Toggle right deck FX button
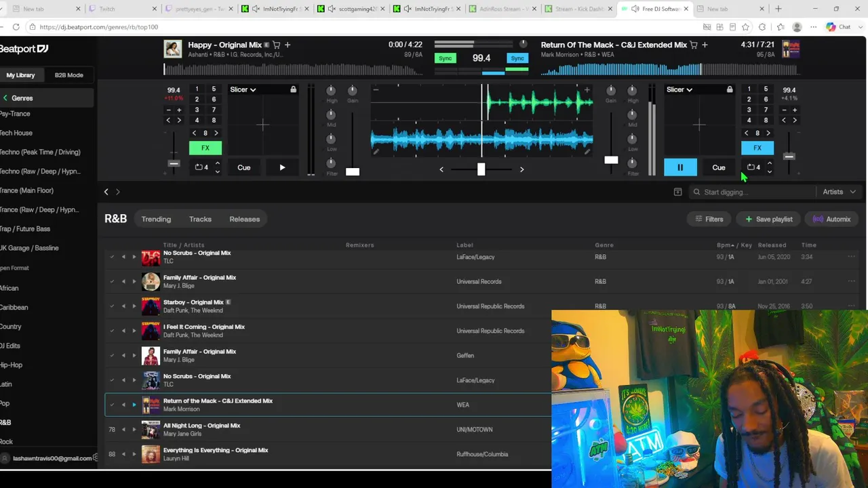The height and width of the screenshot is (488, 868). [757, 148]
